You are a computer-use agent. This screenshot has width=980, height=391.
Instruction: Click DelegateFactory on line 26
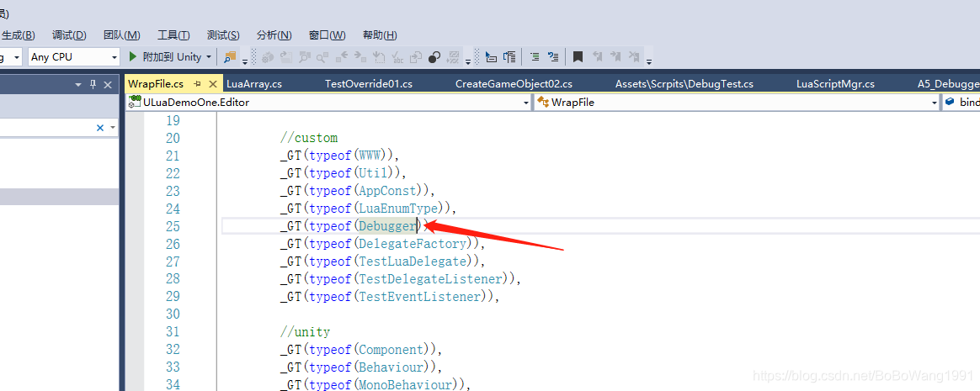tap(413, 244)
